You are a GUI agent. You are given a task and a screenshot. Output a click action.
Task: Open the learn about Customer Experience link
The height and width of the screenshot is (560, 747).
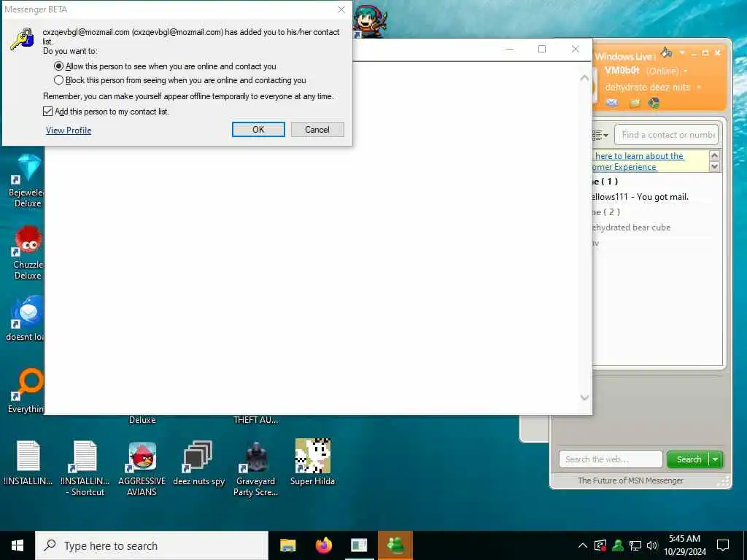638,161
